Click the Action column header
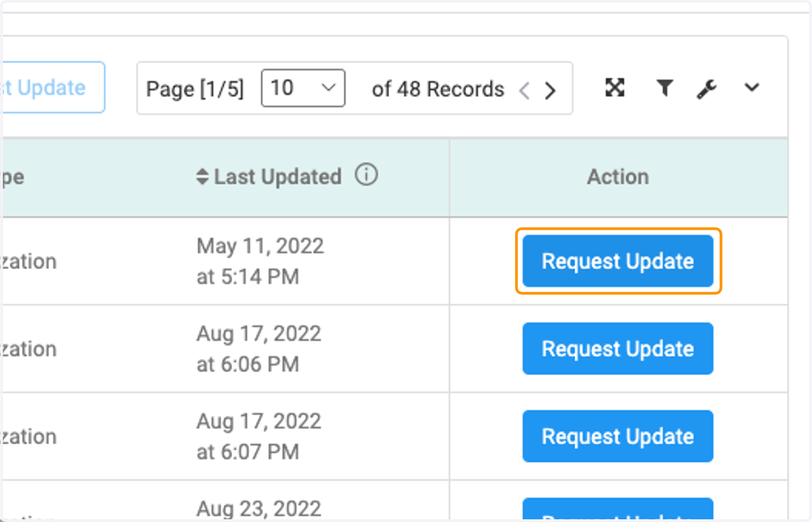 pyautogui.click(x=618, y=177)
